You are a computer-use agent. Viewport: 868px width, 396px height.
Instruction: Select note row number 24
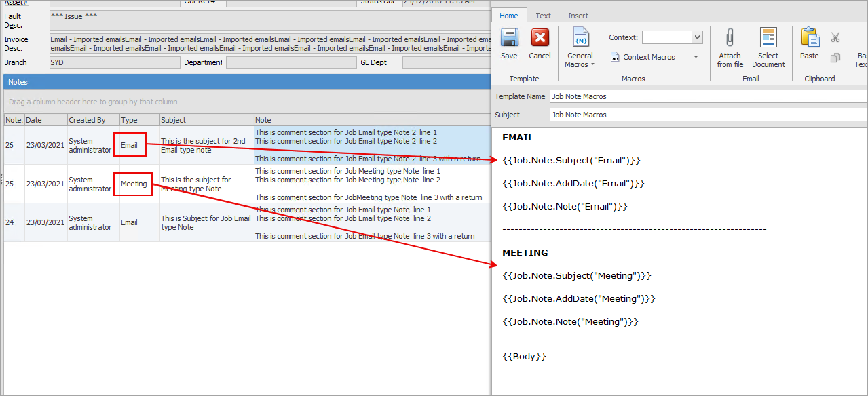pos(247,222)
